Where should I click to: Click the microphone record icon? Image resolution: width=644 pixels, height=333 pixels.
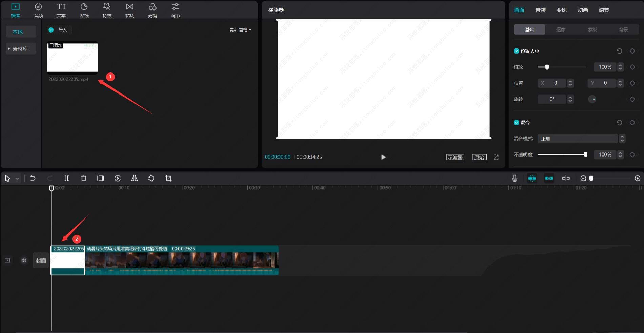click(515, 178)
